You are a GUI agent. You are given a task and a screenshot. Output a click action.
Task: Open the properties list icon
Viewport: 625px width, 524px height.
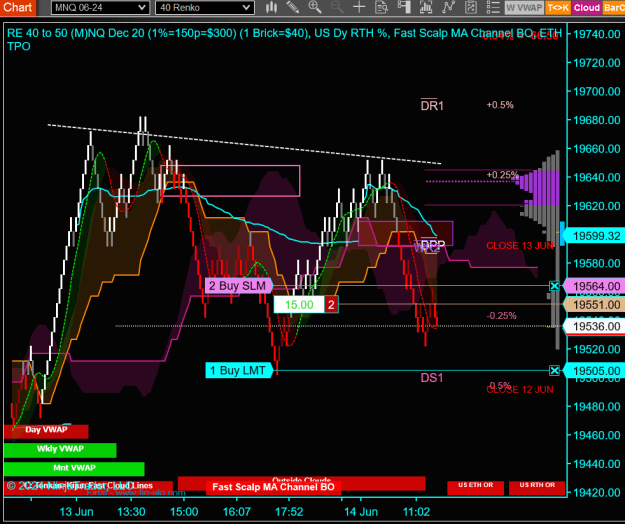493,7
